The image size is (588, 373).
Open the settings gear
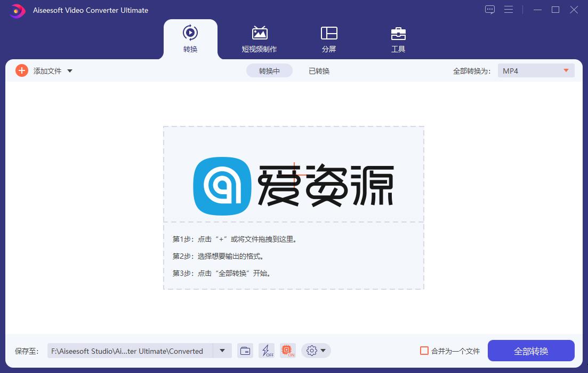click(312, 351)
